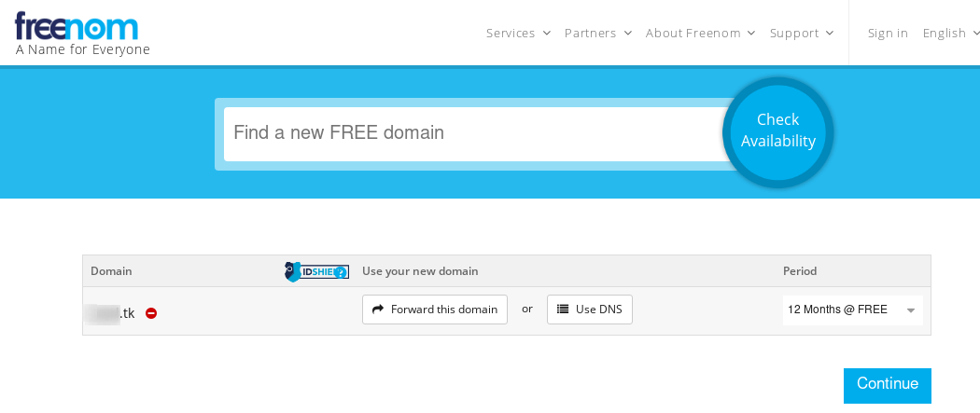The width and height of the screenshot is (980, 413).
Task: Open the English language dropdown
Action: (951, 33)
